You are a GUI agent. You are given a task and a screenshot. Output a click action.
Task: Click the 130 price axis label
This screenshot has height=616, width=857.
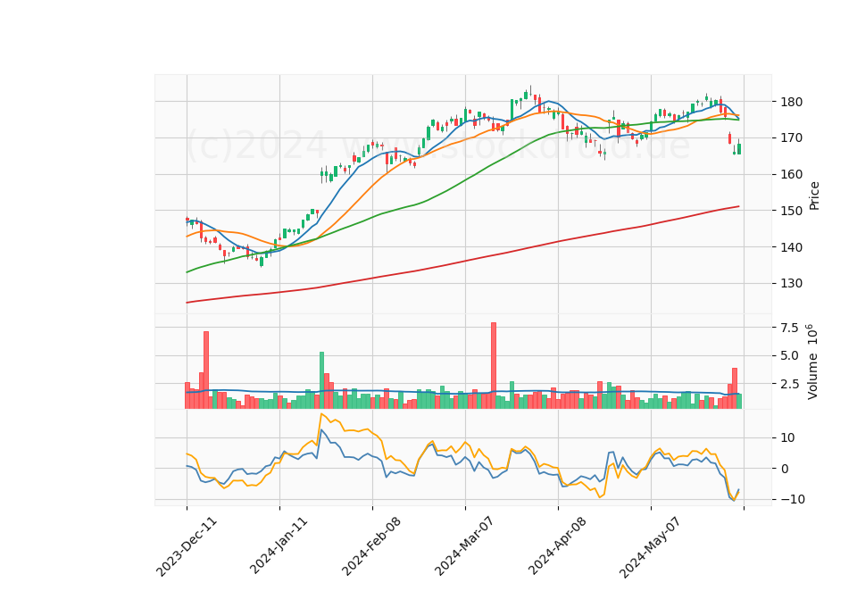[x=792, y=284]
